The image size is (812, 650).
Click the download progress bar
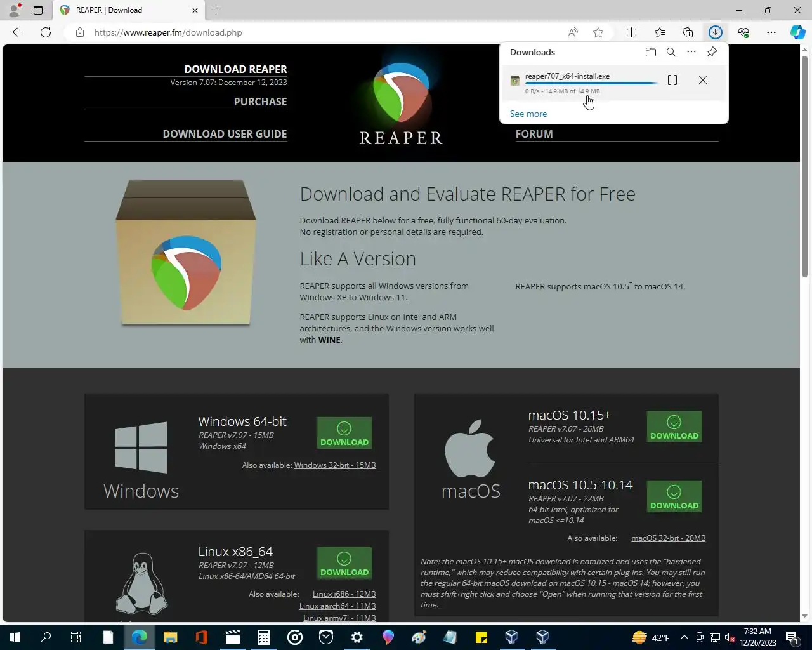tap(591, 83)
